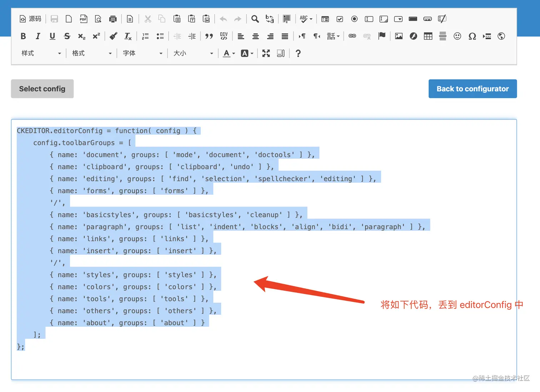Open the 字体 font dropdown
540x392 pixels.
[x=142, y=53]
